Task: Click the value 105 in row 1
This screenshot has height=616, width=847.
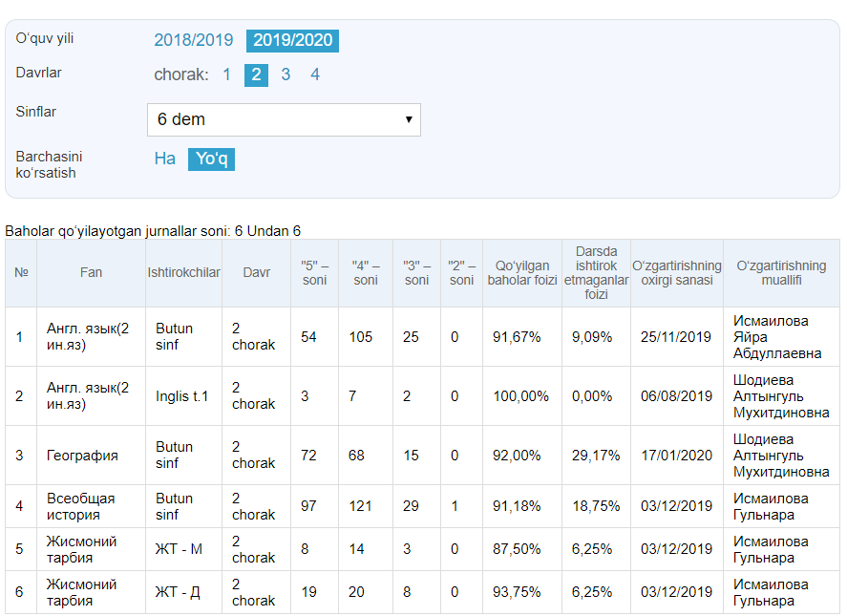Action: [x=360, y=337]
